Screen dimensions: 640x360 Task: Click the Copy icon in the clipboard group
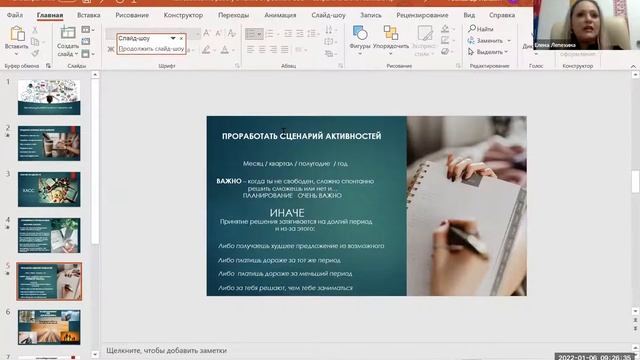click(35, 42)
